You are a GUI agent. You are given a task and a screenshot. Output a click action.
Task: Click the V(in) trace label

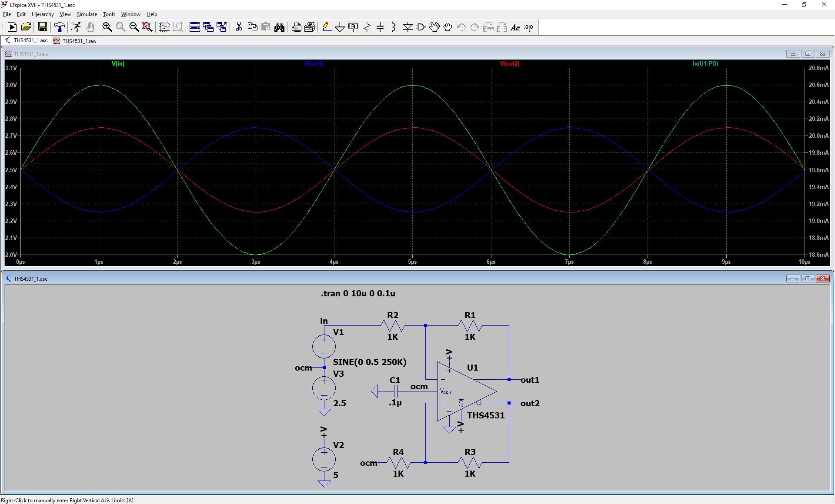(x=118, y=63)
